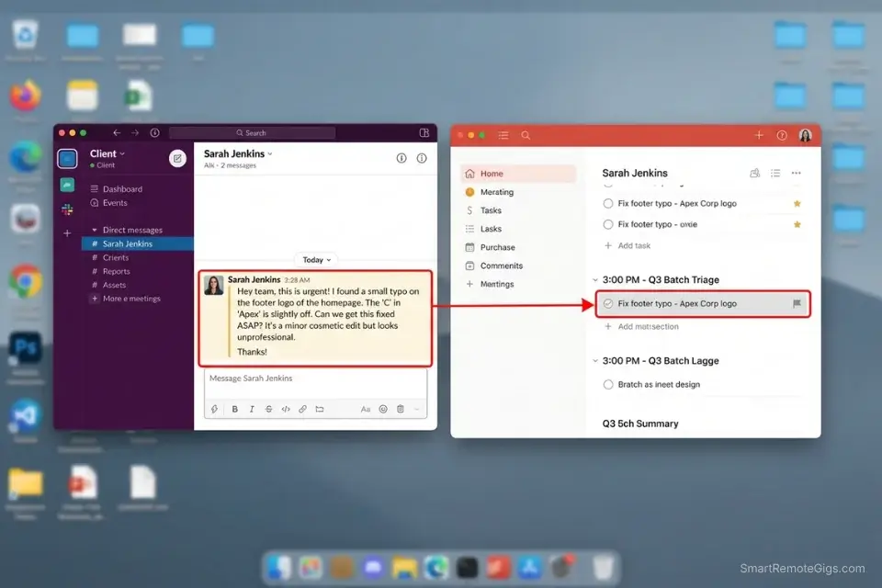Viewport: 882px width, 588px height.
Task: Select Home in the task app sidebar
Action: 518,174
